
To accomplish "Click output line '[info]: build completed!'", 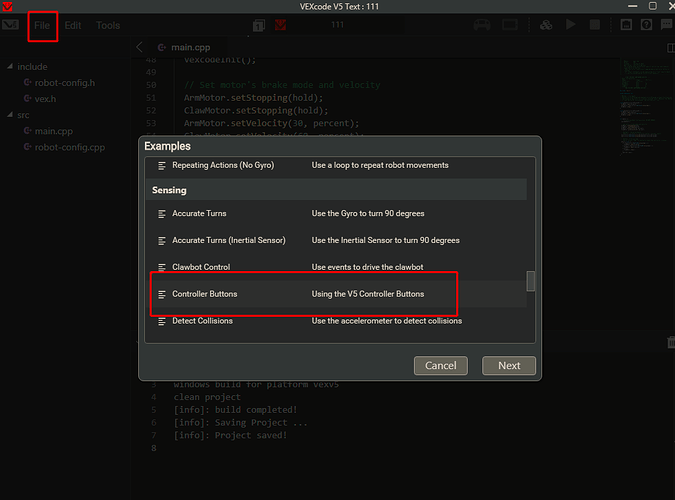I will pyautogui.click(x=235, y=410).
